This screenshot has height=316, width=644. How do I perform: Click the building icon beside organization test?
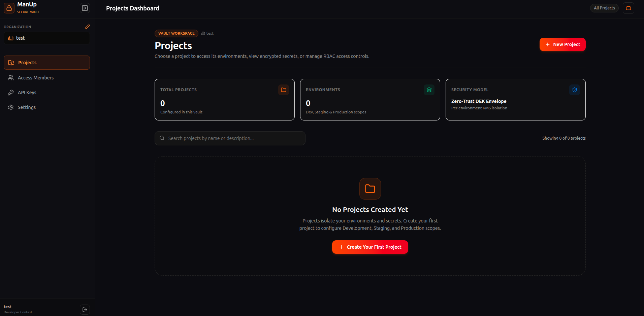coord(11,38)
